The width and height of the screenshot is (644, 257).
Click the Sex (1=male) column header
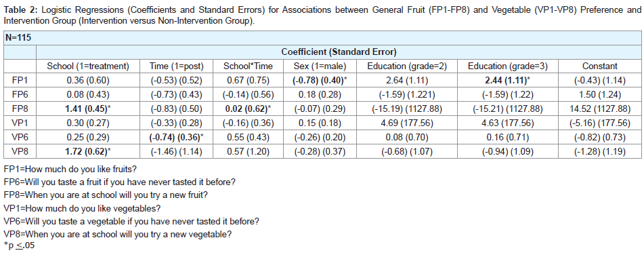pos(320,66)
